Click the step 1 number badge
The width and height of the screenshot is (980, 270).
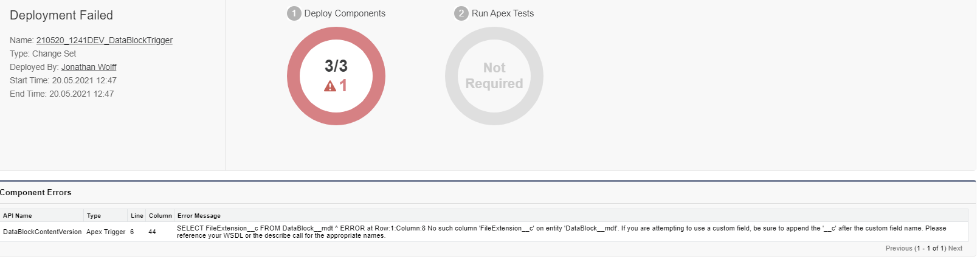294,13
